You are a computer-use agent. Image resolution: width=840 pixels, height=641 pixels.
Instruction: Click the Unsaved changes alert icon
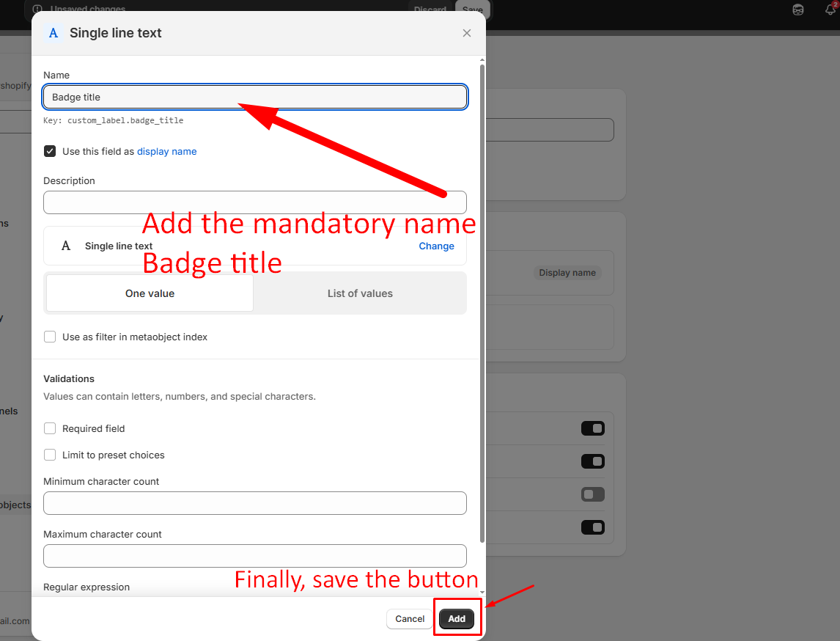tap(37, 10)
